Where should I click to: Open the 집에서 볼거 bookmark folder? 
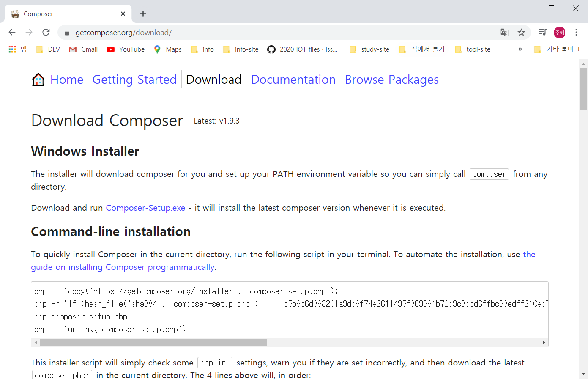pyautogui.click(x=422, y=49)
